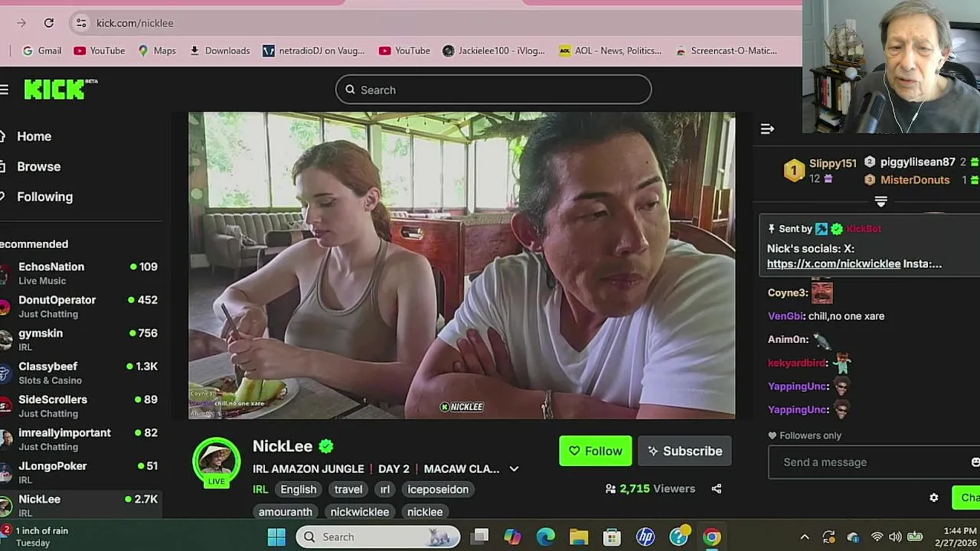Click the live stream video player

pyautogui.click(x=462, y=266)
